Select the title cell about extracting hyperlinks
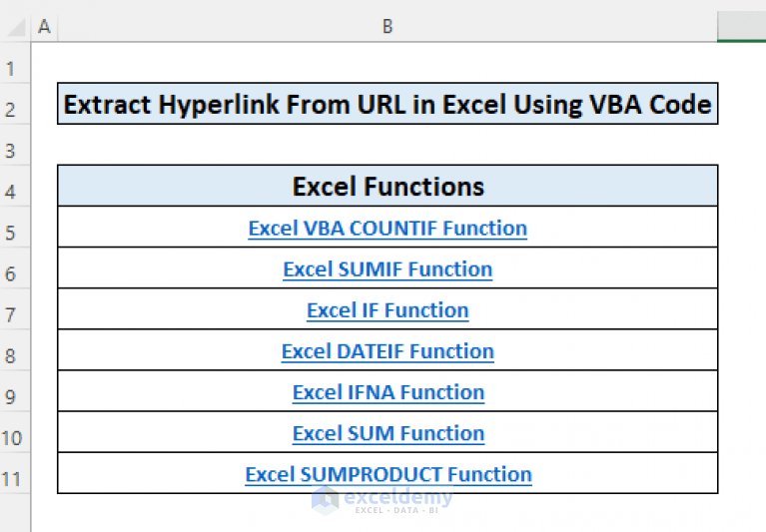The height and width of the screenshot is (532, 766). [x=387, y=104]
